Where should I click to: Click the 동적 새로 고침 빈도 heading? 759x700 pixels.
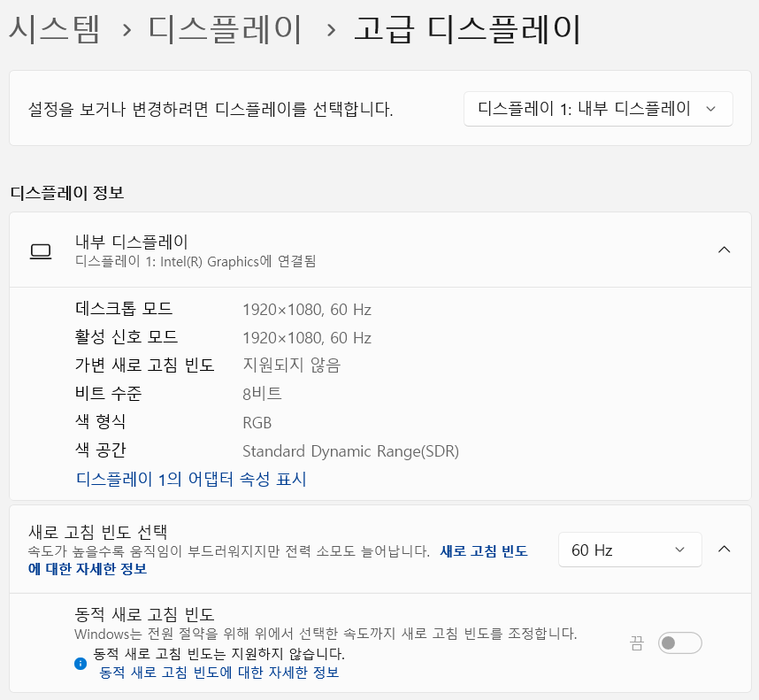[x=144, y=614]
